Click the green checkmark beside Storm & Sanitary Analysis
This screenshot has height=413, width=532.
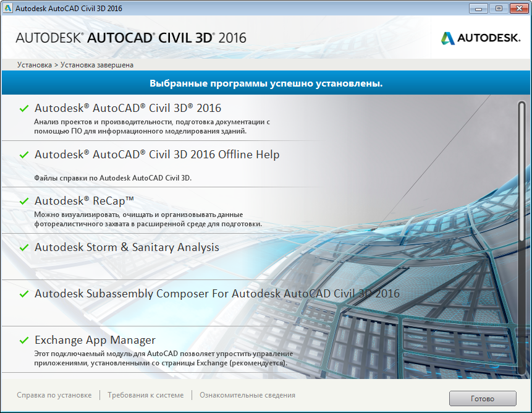point(23,248)
